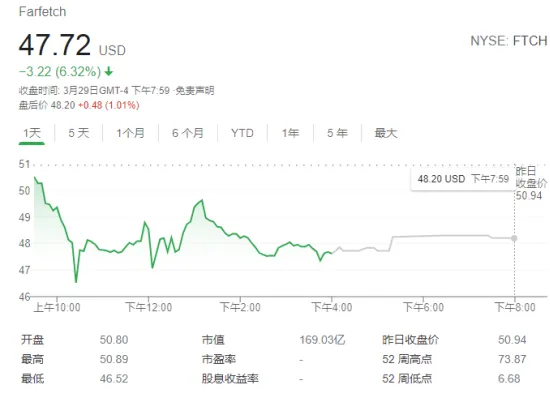Screen dimensions: 550x403
Task: Open the 免责声明 disclaimer link
Action: [195, 90]
